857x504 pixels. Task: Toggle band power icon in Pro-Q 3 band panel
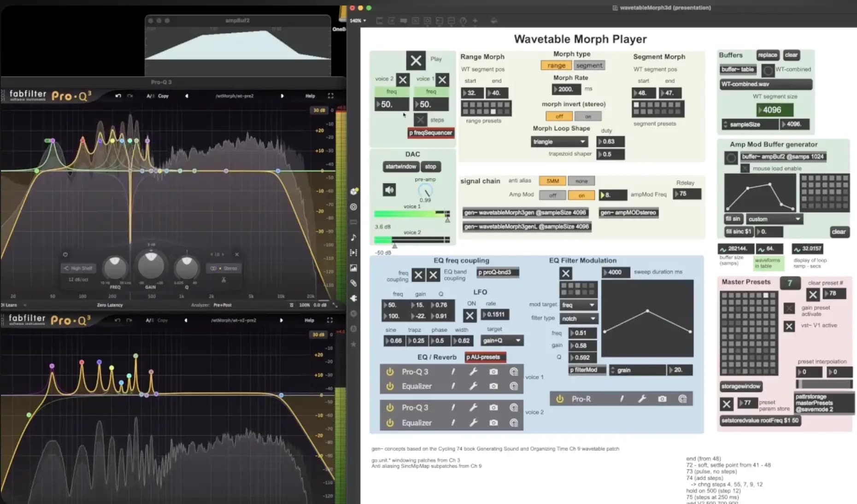point(65,254)
